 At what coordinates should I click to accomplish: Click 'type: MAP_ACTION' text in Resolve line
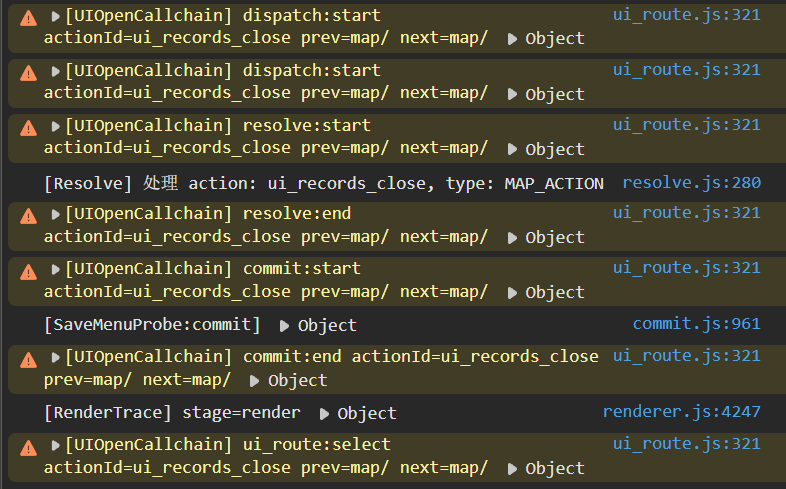[524, 184]
